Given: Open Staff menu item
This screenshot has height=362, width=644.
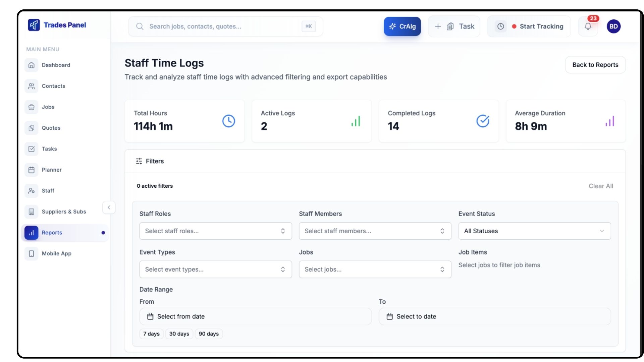Looking at the screenshot, I should tap(48, 191).
